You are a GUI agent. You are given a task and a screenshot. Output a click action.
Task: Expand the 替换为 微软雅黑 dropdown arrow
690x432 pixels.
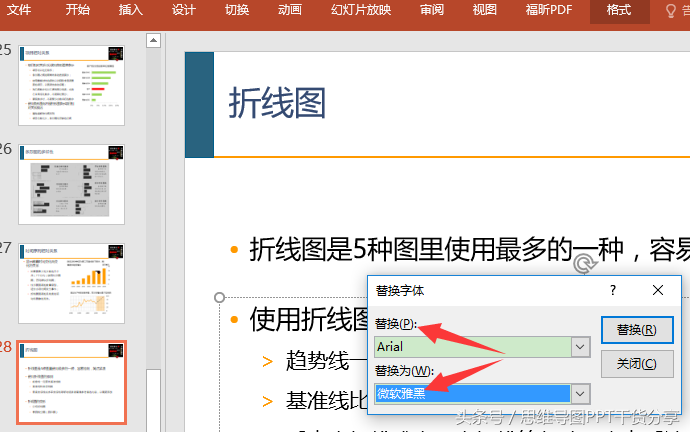(580, 394)
